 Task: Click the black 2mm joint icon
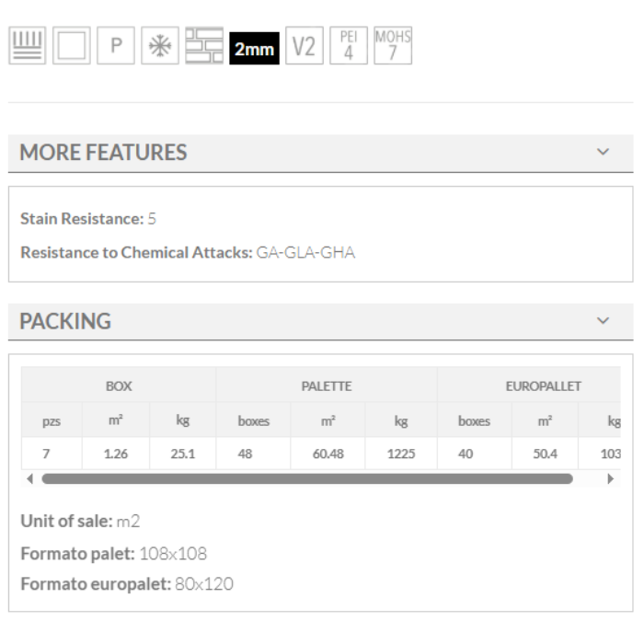[x=253, y=48]
